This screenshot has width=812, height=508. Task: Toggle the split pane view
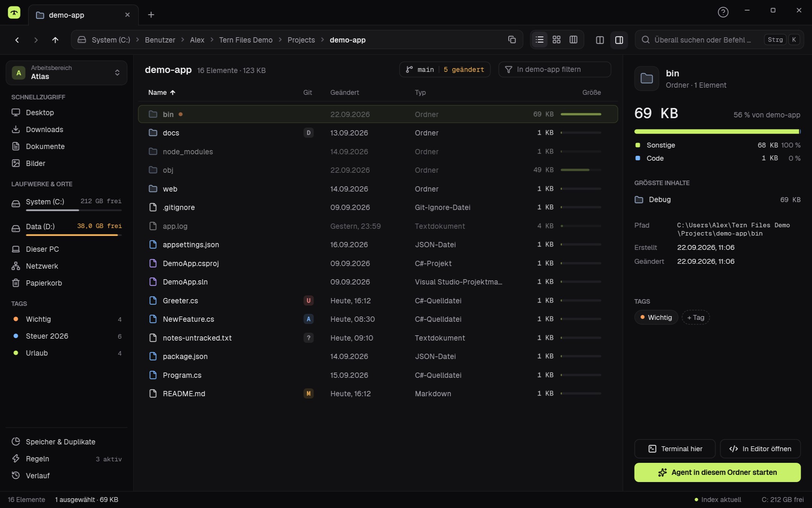click(600, 40)
